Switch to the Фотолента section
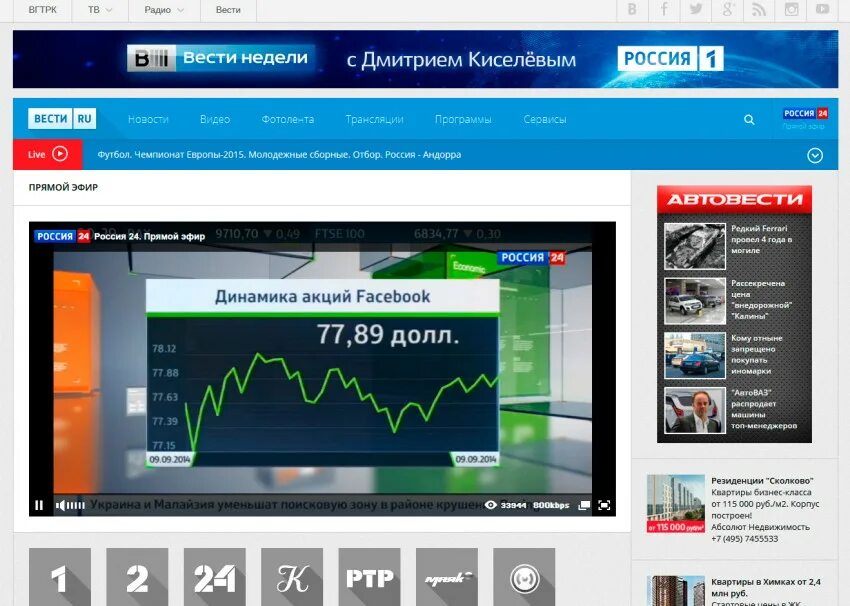 pos(288,118)
